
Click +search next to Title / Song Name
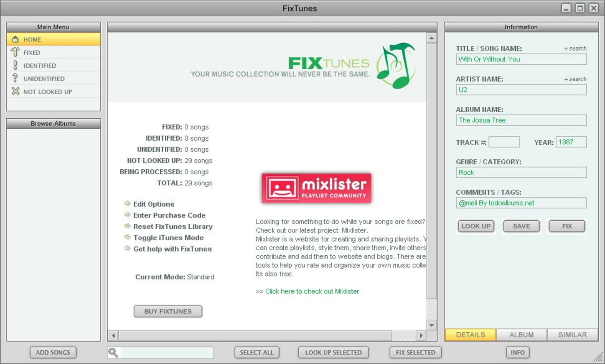pyautogui.click(x=575, y=48)
